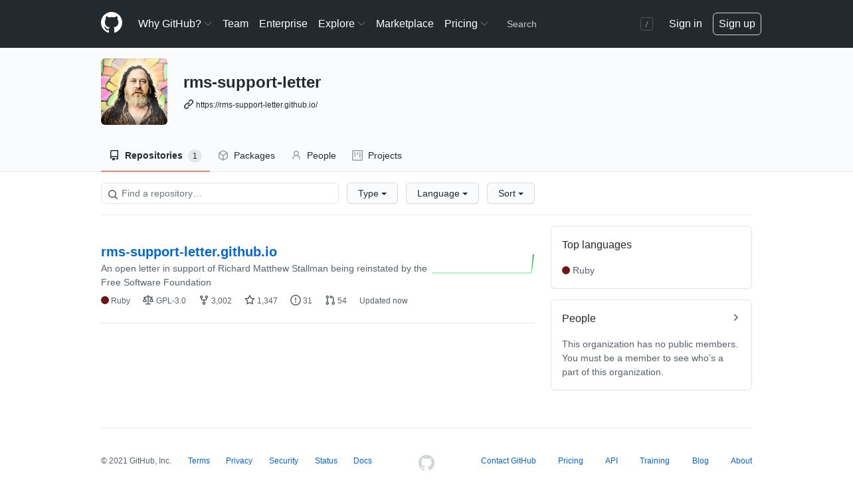This screenshot has height=504, width=853.
Task: Open the Security footer link
Action: (x=284, y=461)
